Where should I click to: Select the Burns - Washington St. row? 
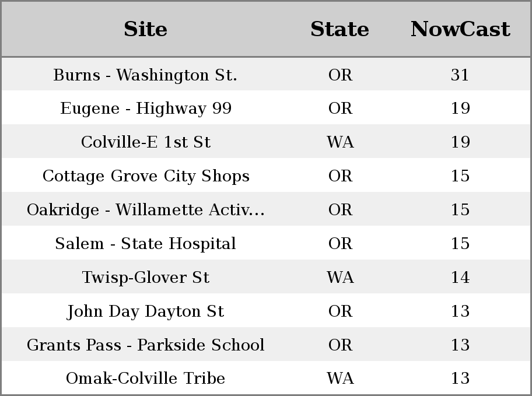[266, 74]
